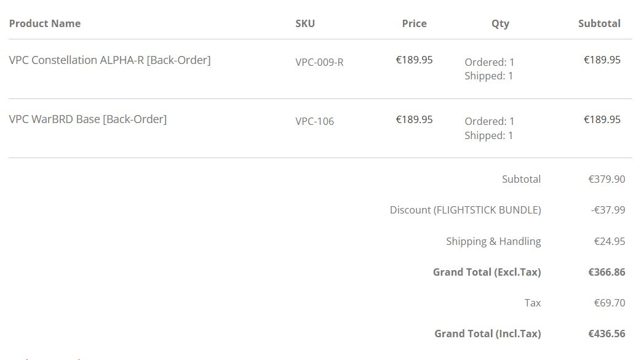This screenshot has width=644, height=360.
Task: Click the Qty column header
Action: pos(500,24)
